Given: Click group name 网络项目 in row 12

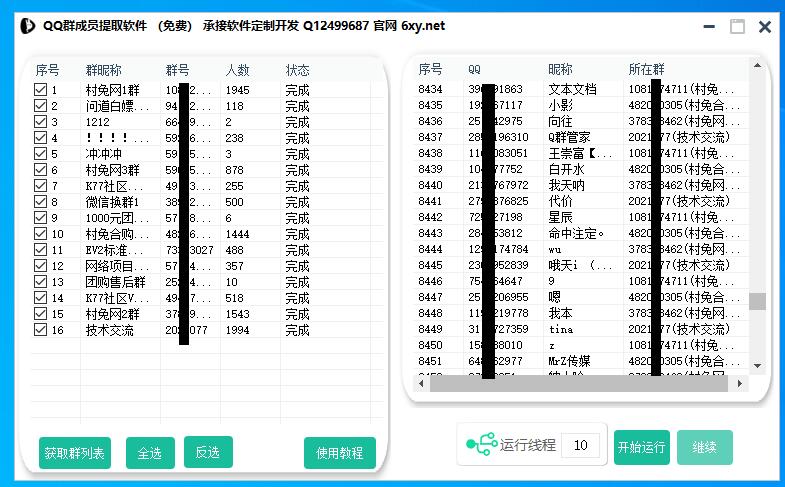Looking at the screenshot, I should tap(117, 266).
